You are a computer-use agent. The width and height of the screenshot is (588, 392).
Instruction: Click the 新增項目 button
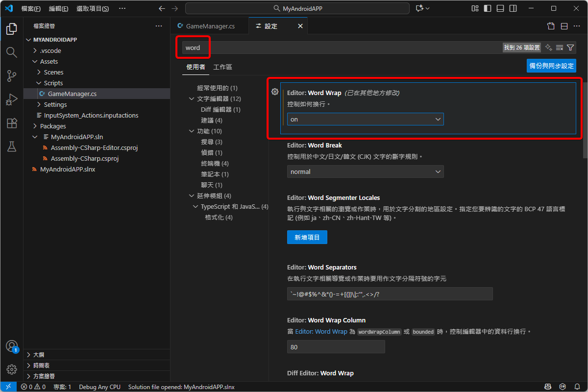pyautogui.click(x=307, y=237)
